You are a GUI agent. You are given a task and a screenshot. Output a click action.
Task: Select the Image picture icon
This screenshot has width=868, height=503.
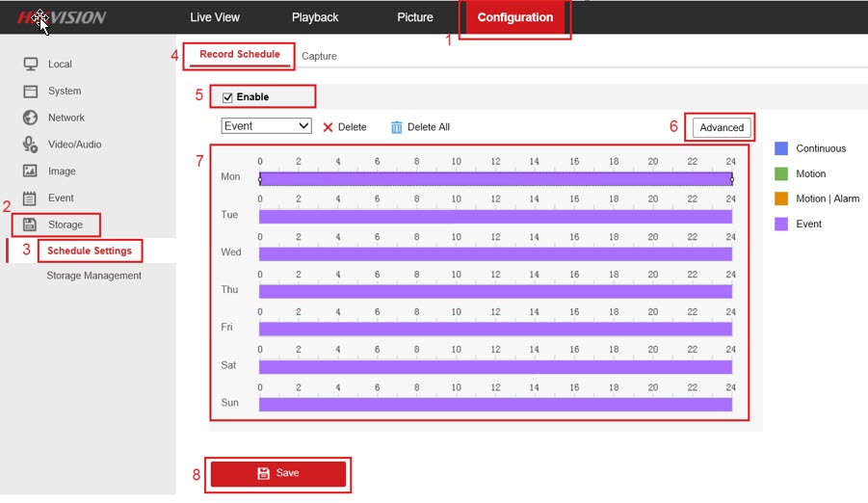[30, 172]
